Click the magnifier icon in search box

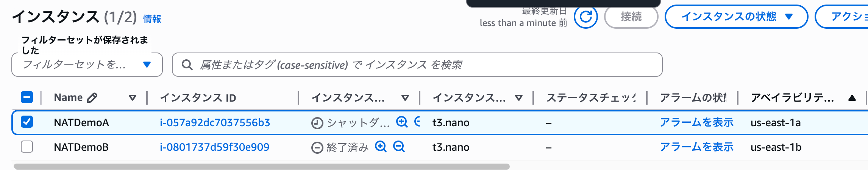187,65
